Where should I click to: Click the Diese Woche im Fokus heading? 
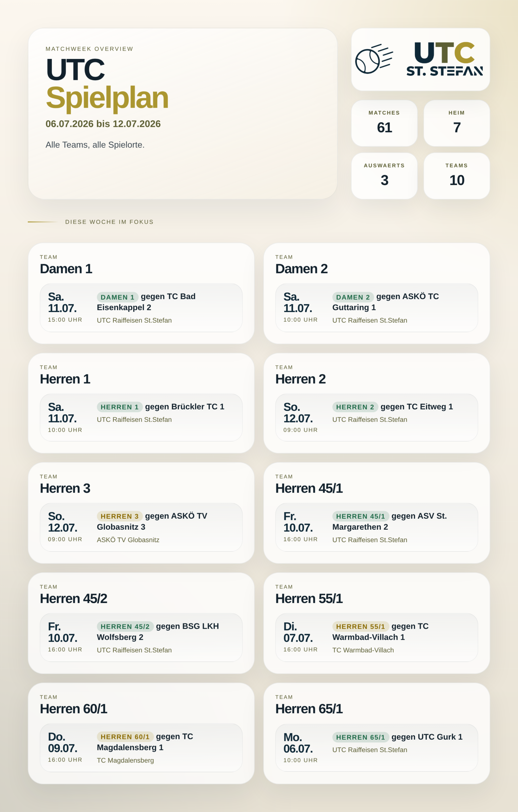point(109,222)
